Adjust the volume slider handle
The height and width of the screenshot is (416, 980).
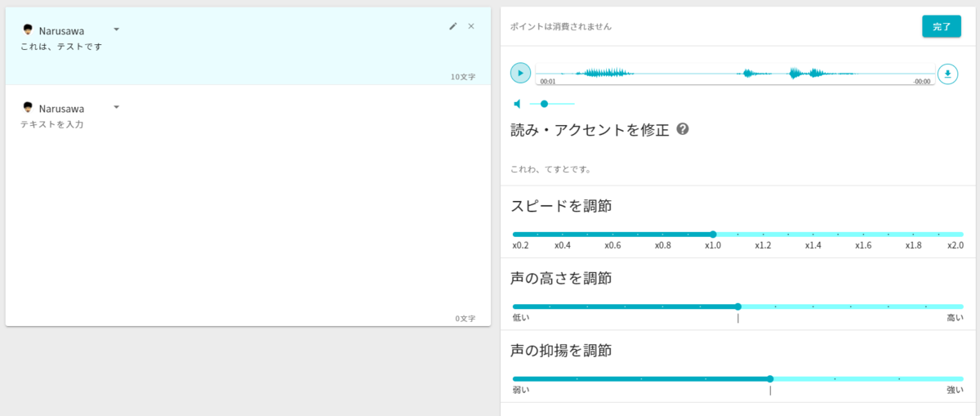pyautogui.click(x=545, y=104)
